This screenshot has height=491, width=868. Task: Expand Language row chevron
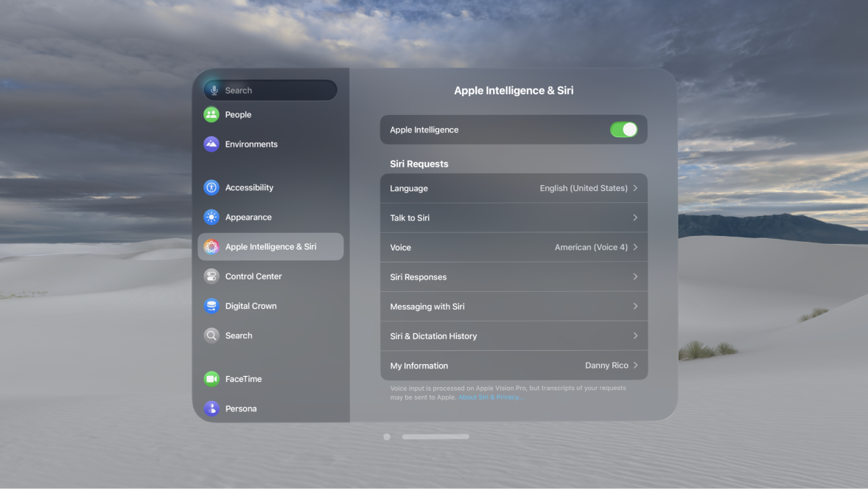coord(635,189)
